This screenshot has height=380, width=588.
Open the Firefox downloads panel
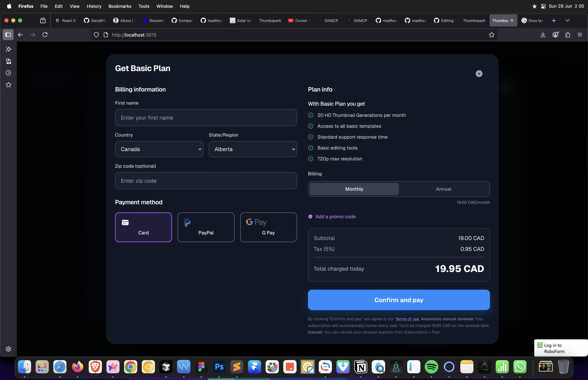pos(543,35)
